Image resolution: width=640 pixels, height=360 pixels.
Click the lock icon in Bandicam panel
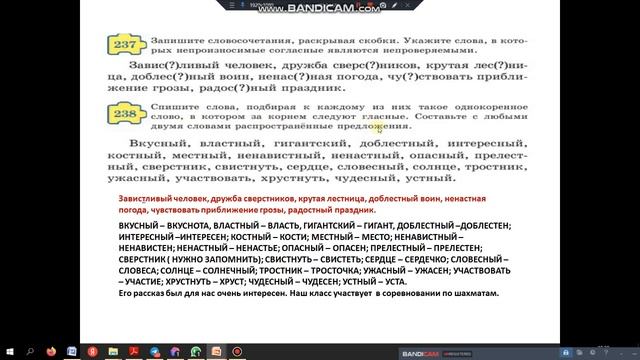(x=566, y=352)
